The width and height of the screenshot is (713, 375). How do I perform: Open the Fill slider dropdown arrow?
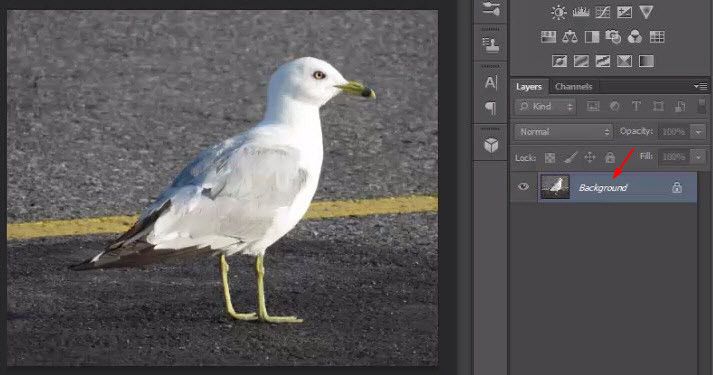tap(698, 157)
